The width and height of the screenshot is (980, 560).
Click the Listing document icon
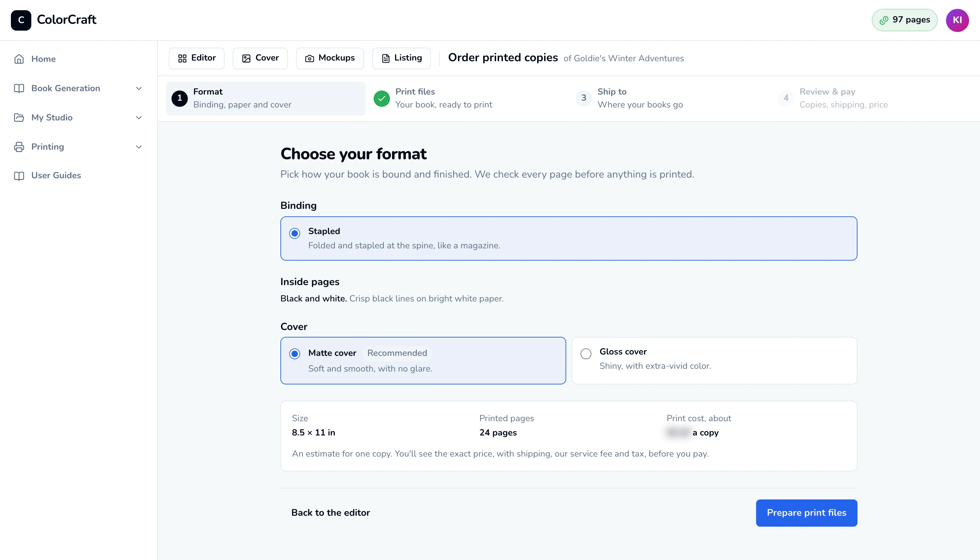pos(386,58)
